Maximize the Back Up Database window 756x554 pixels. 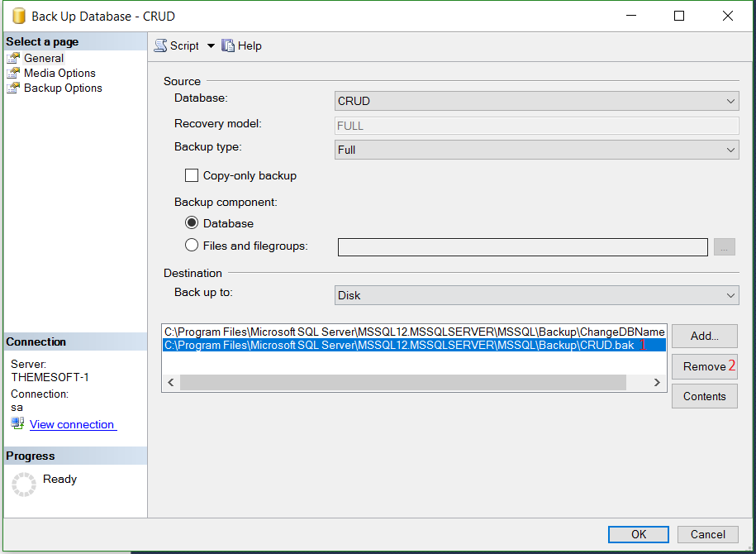click(x=679, y=16)
